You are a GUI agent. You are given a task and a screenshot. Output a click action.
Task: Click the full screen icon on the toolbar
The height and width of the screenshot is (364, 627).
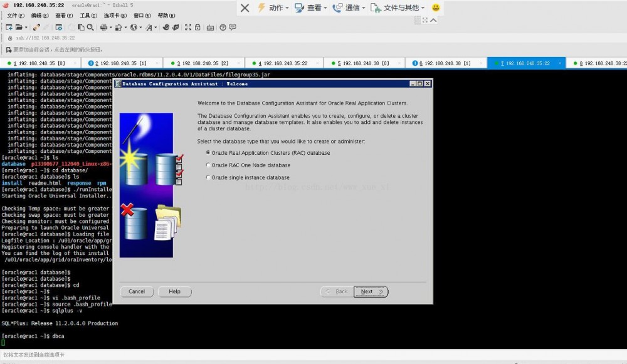click(x=187, y=28)
